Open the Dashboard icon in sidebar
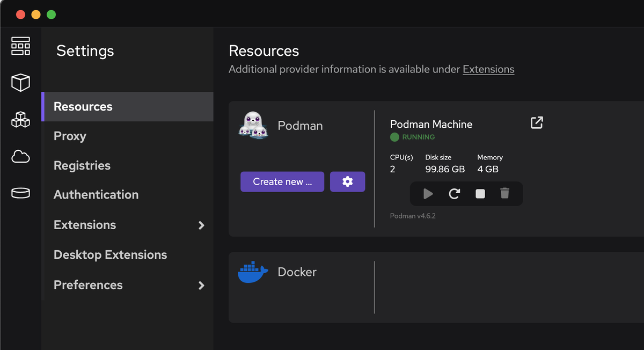This screenshot has width=644, height=350. [x=20, y=46]
